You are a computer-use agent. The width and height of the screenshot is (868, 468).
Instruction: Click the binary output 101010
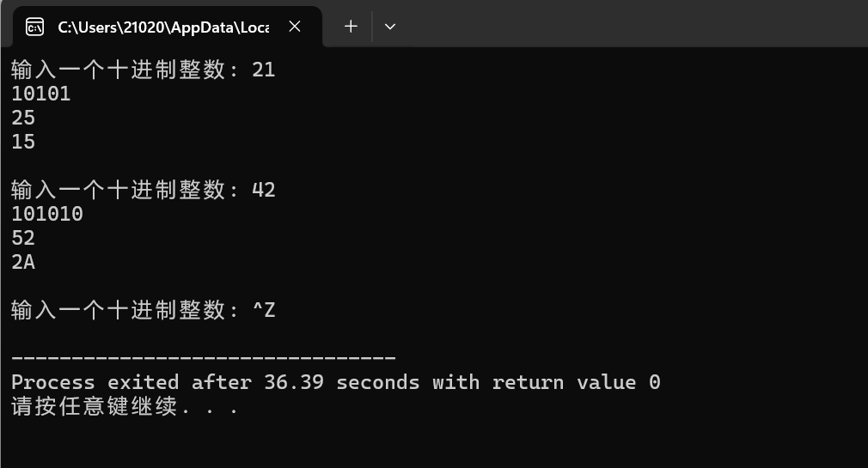47,214
